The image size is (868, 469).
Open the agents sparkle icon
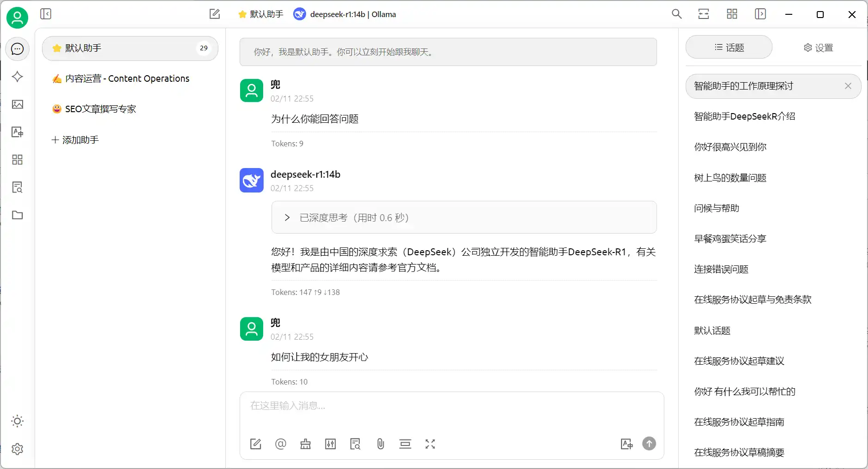[18, 77]
